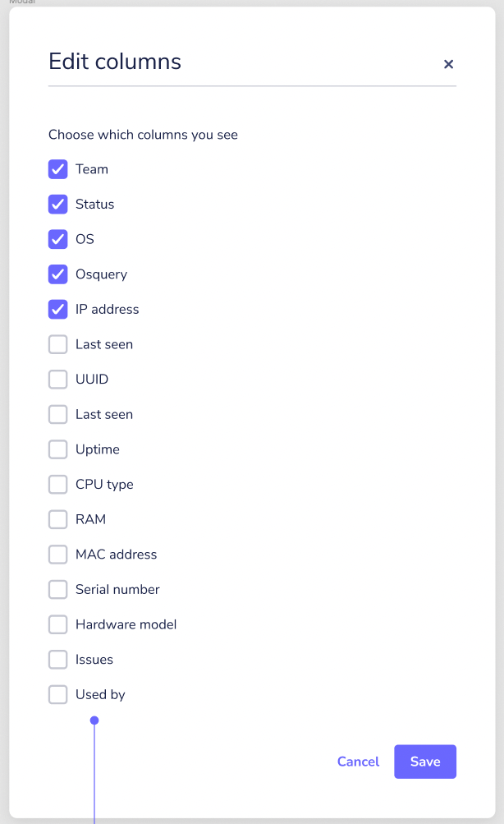Image resolution: width=504 pixels, height=824 pixels.
Task: Select the Choose which columns heading text
Action: [143, 134]
